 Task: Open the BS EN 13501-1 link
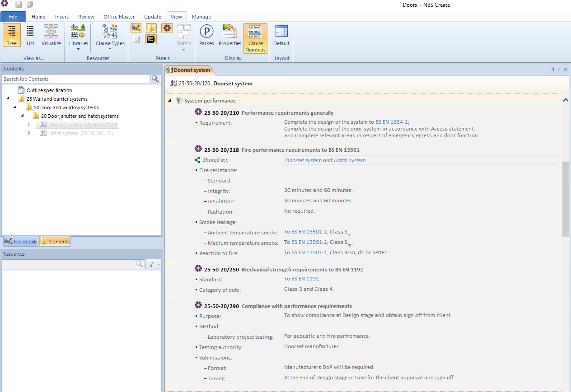309,252
